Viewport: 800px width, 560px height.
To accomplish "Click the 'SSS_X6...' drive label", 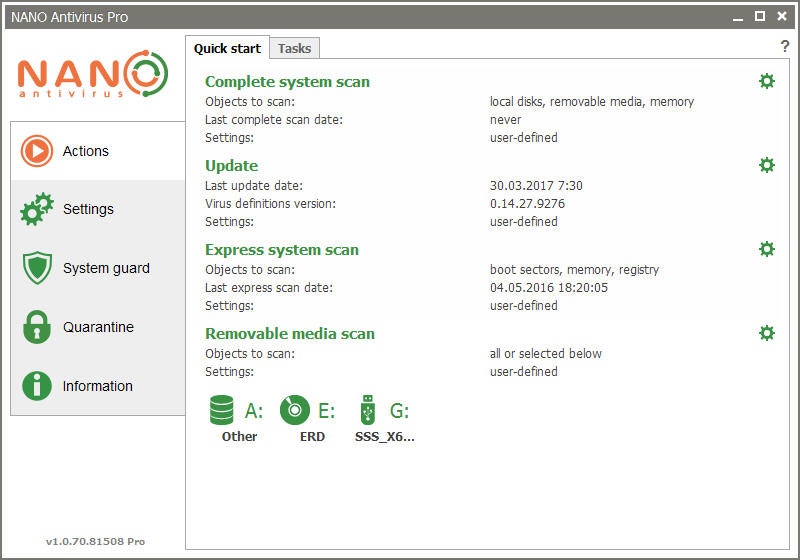I will (x=385, y=437).
